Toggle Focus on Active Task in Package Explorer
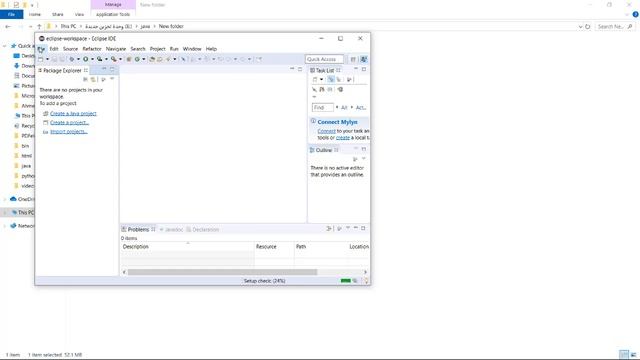 tap(103, 79)
